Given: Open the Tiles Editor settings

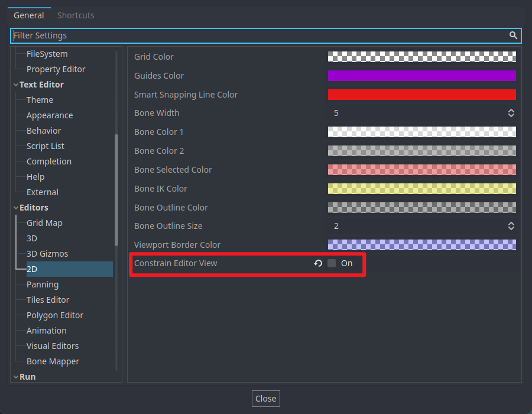Looking at the screenshot, I should click(x=47, y=300).
